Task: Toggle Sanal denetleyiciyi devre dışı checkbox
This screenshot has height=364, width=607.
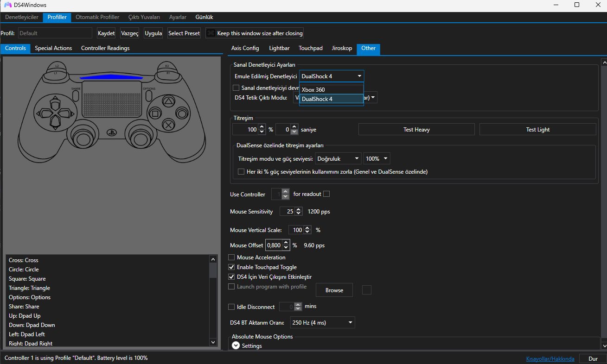Action: 236,88
